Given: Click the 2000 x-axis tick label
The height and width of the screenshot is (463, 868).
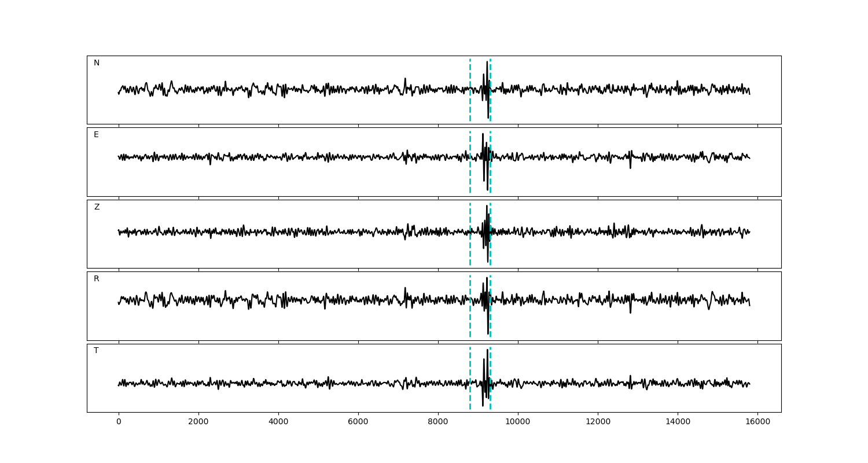Looking at the screenshot, I should point(198,422).
